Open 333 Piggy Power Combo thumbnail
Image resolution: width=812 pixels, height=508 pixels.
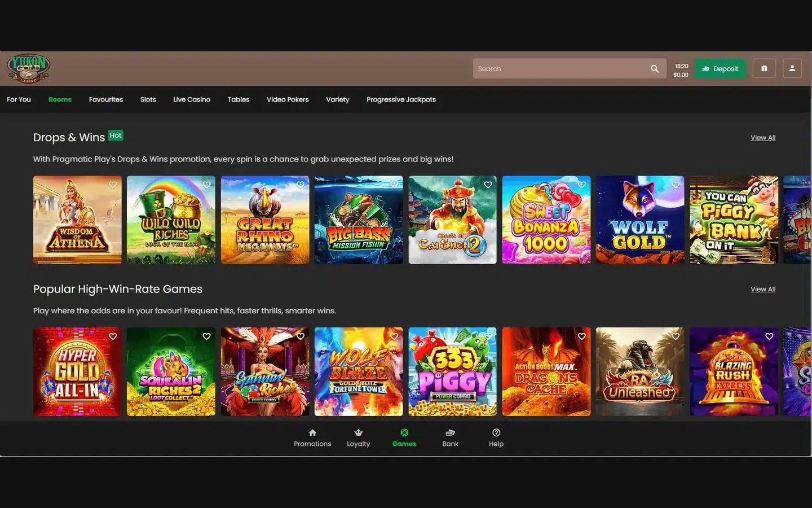452,371
